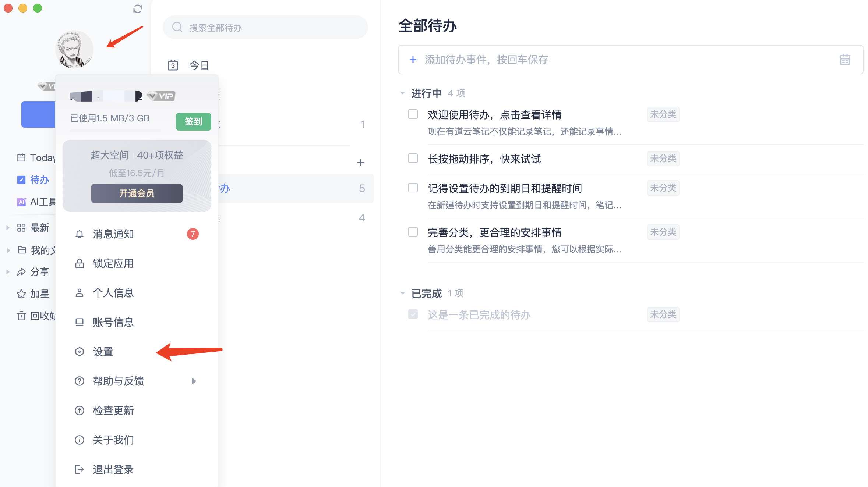Click the 最新 grid icon

pos(21,228)
